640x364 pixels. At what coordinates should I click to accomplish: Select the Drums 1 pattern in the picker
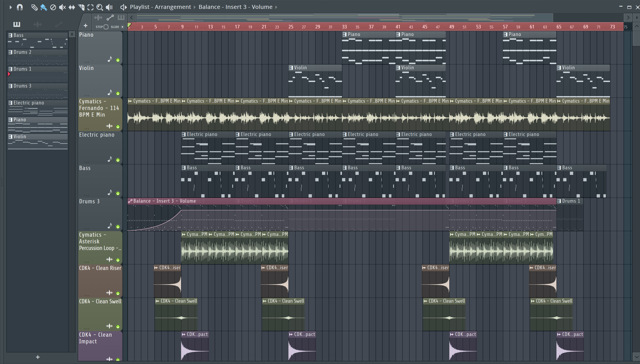pyautogui.click(x=38, y=74)
